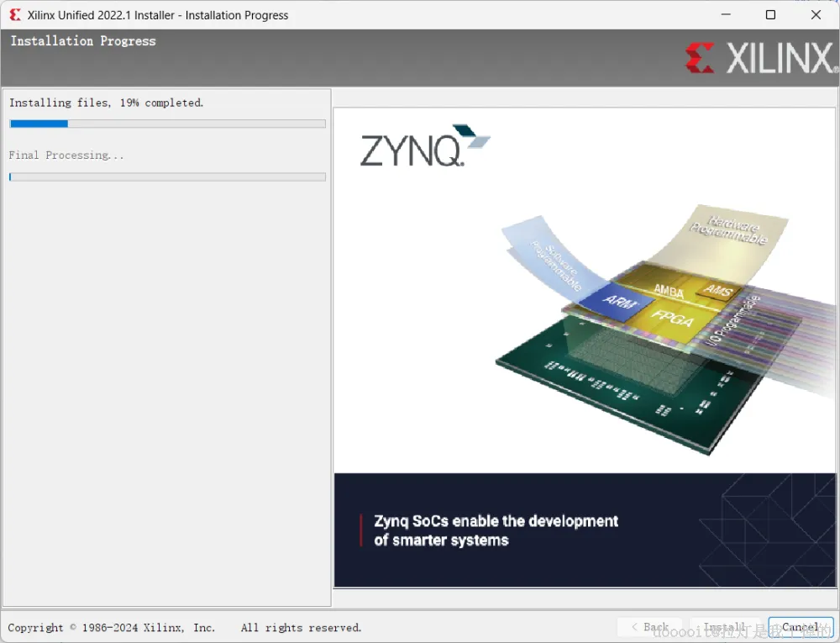Click the Zynq chip illustration

tap(664, 329)
